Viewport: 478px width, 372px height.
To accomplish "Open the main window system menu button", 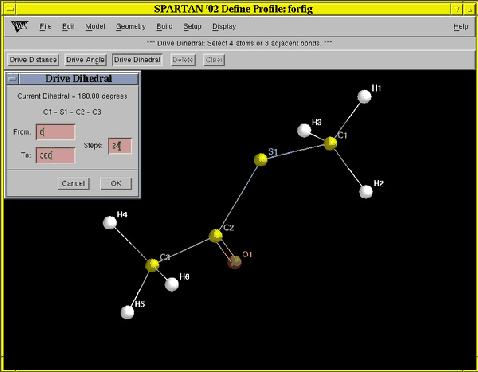I will (10, 9).
